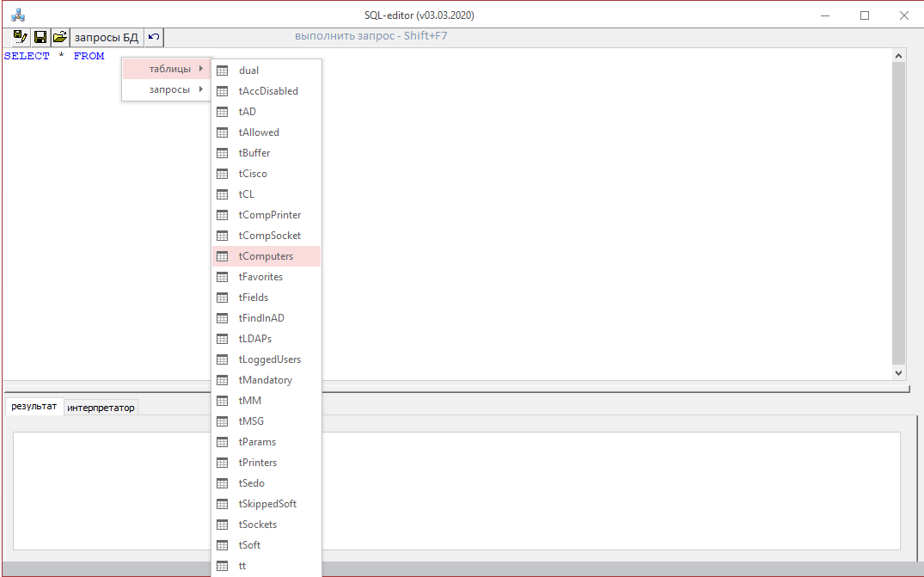This screenshot has height=577, width=924.
Task: Save query with the floppy disk icon
Action: (40, 37)
